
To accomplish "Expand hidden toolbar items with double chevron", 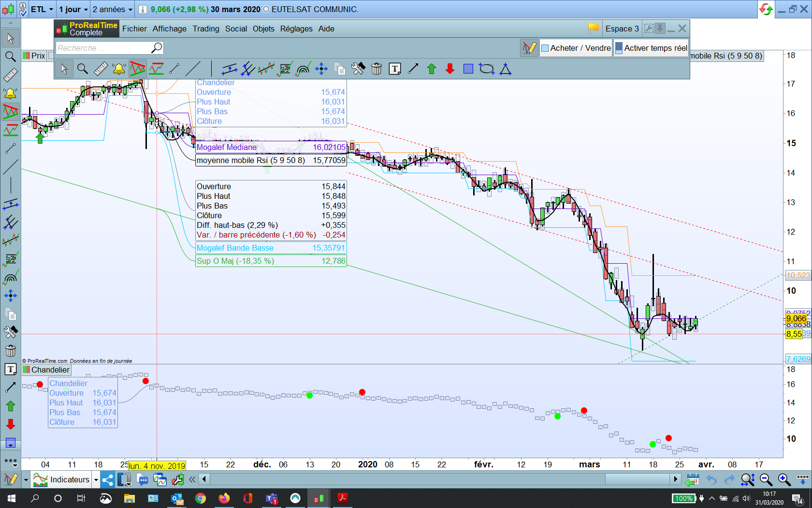I will tap(192, 479).
